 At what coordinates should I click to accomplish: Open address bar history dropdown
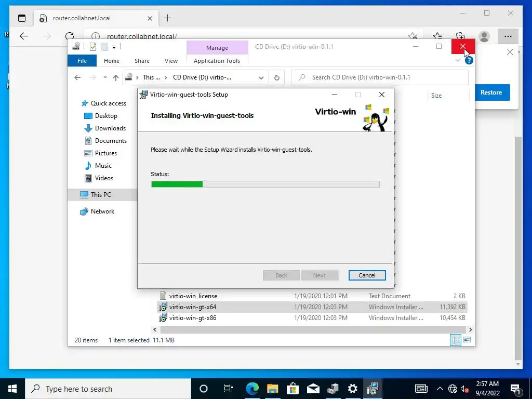pos(261,78)
